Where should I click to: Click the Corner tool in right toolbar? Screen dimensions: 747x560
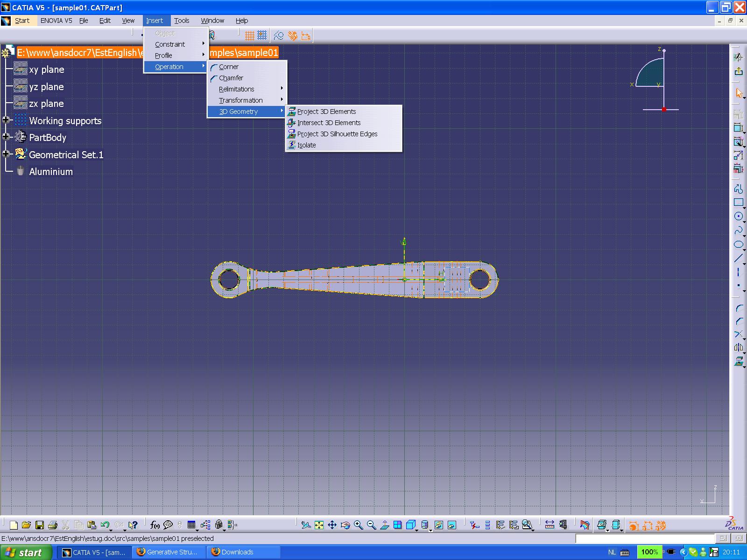(739, 308)
